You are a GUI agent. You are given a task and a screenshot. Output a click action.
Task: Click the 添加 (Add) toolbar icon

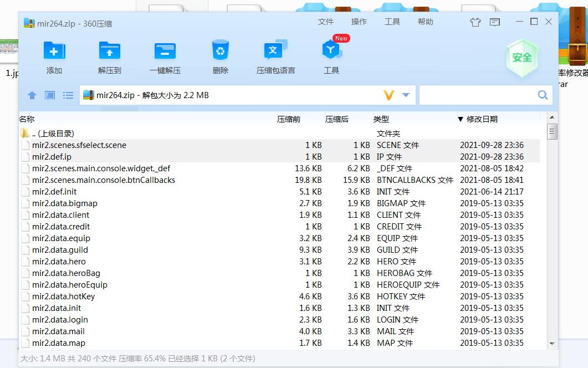54,51
